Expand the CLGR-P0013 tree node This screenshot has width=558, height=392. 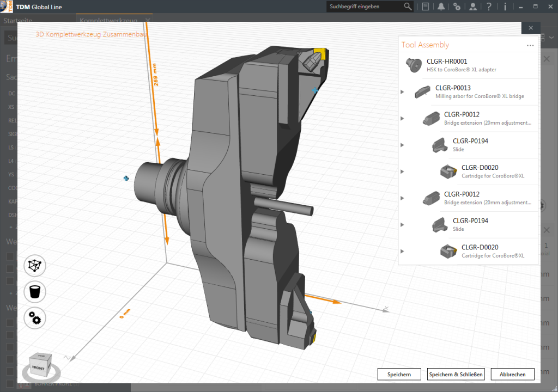[402, 92]
